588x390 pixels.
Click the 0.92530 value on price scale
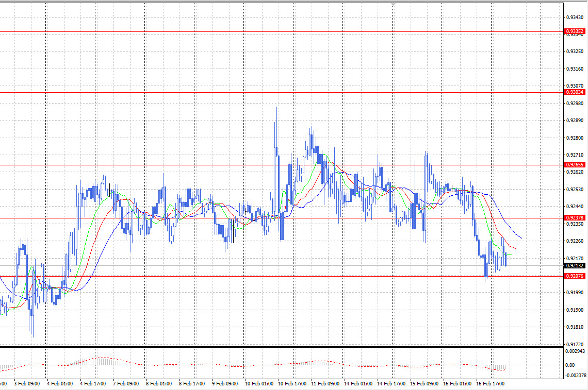coord(575,189)
